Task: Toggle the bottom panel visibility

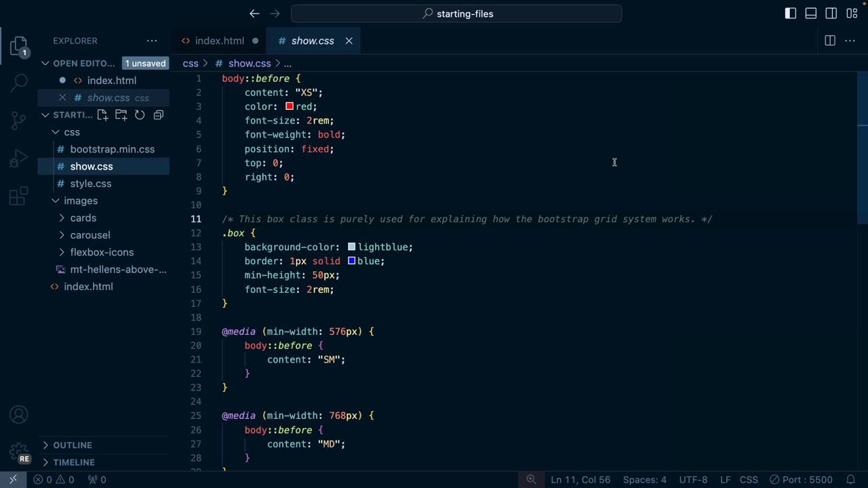Action: (811, 14)
